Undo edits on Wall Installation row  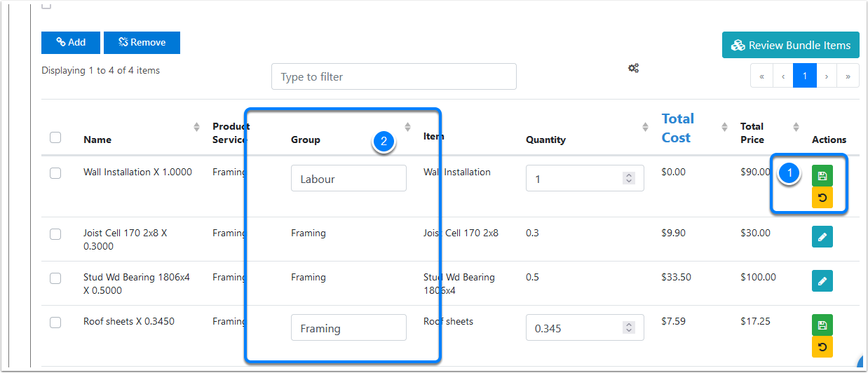[x=822, y=198]
